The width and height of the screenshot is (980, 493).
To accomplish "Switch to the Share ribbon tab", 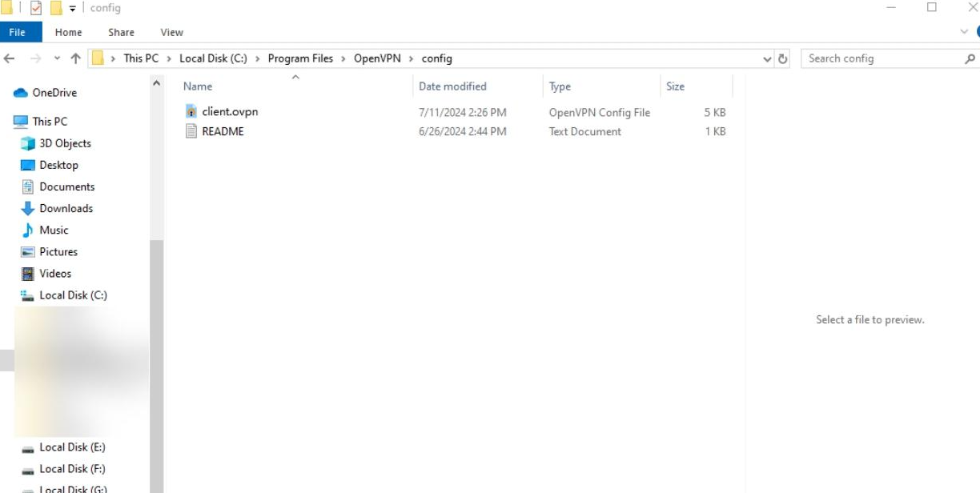I will [x=121, y=32].
